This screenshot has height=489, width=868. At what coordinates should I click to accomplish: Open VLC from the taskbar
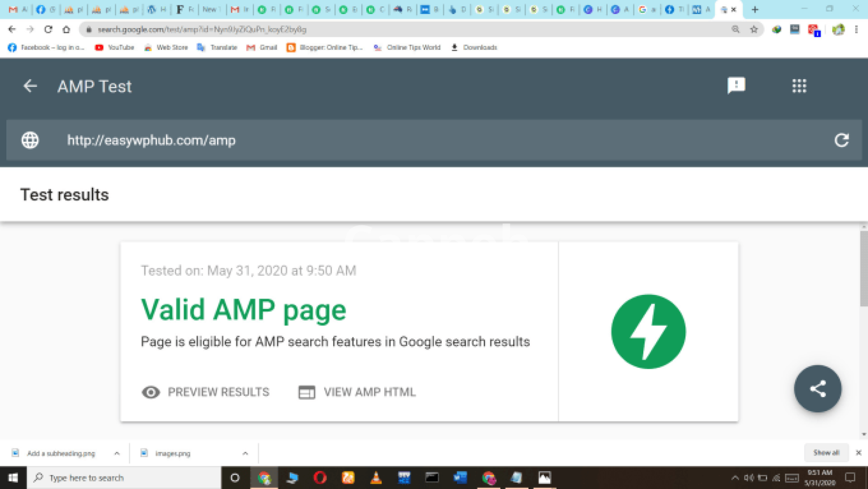tap(376, 478)
